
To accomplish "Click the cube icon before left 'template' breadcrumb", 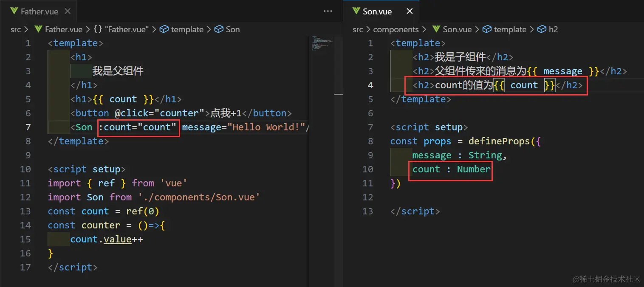I will pos(164,29).
